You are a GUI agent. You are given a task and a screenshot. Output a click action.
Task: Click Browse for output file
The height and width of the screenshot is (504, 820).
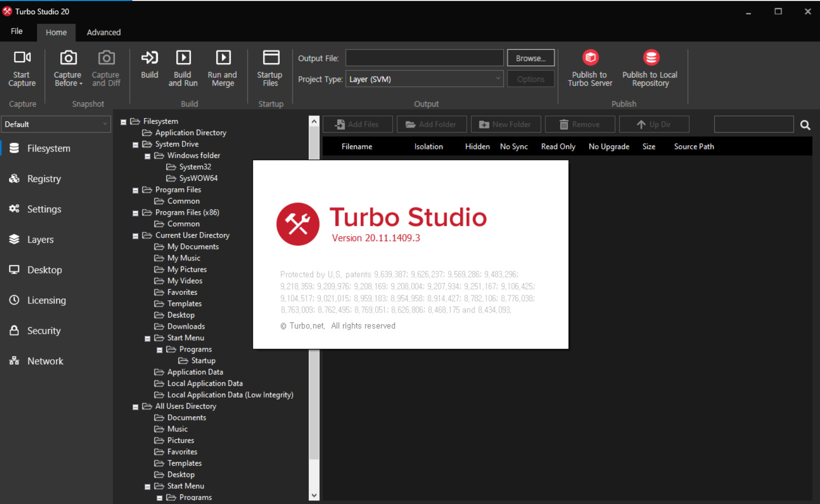531,58
